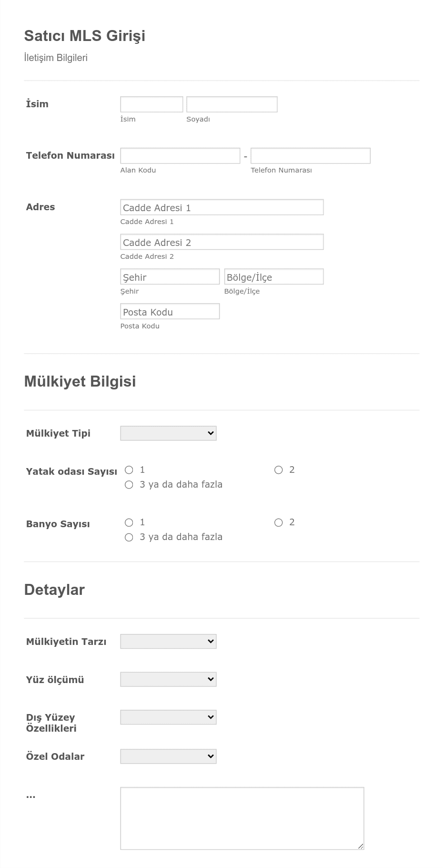
Task: Click the first name İsim field
Action: pyautogui.click(x=151, y=104)
